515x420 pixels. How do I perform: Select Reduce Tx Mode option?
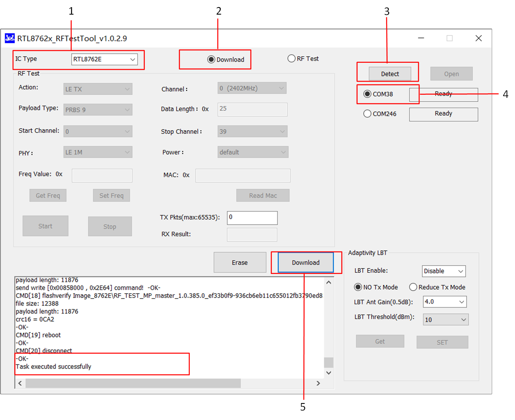click(413, 287)
